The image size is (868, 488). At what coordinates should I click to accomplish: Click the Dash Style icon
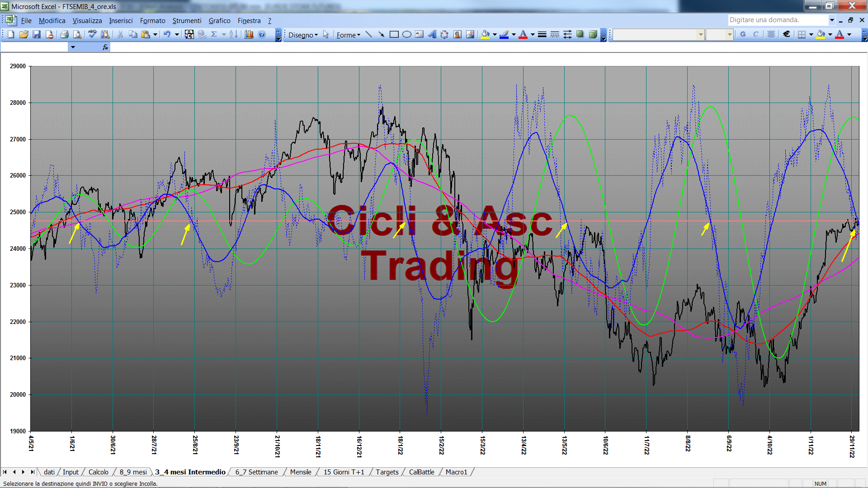point(555,34)
